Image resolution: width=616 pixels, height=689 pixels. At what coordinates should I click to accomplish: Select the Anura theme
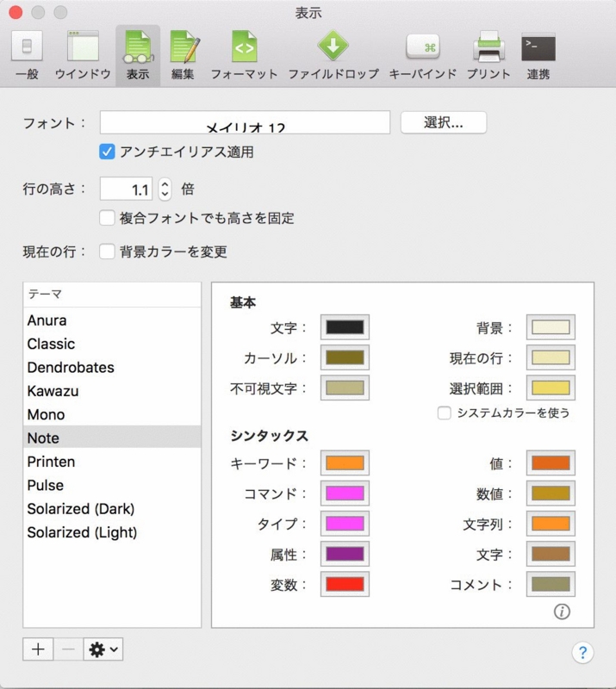(112, 320)
